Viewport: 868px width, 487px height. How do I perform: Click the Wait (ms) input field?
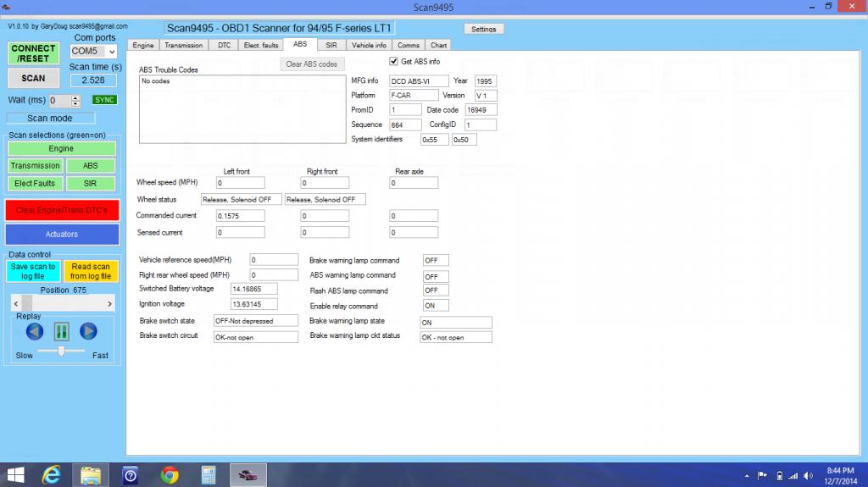coord(60,101)
